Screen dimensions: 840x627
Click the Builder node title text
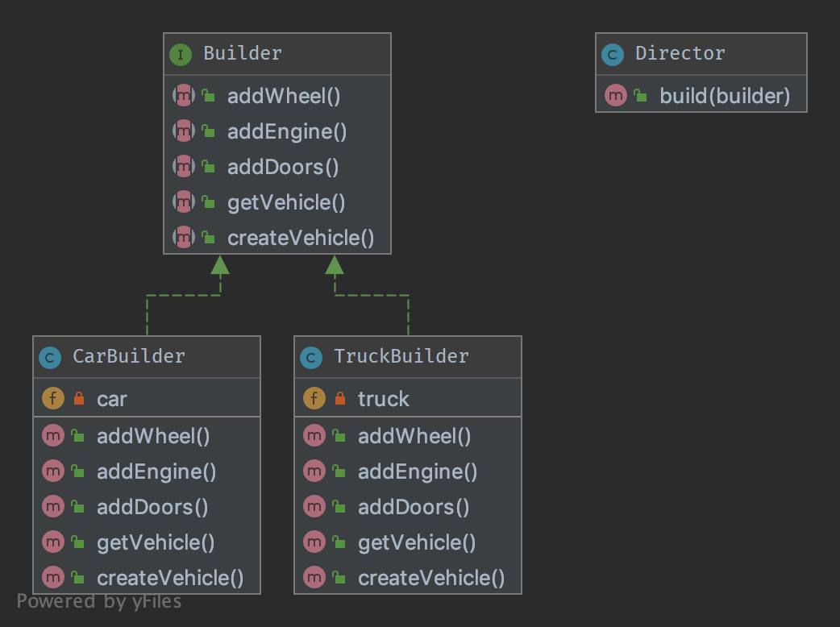point(242,54)
